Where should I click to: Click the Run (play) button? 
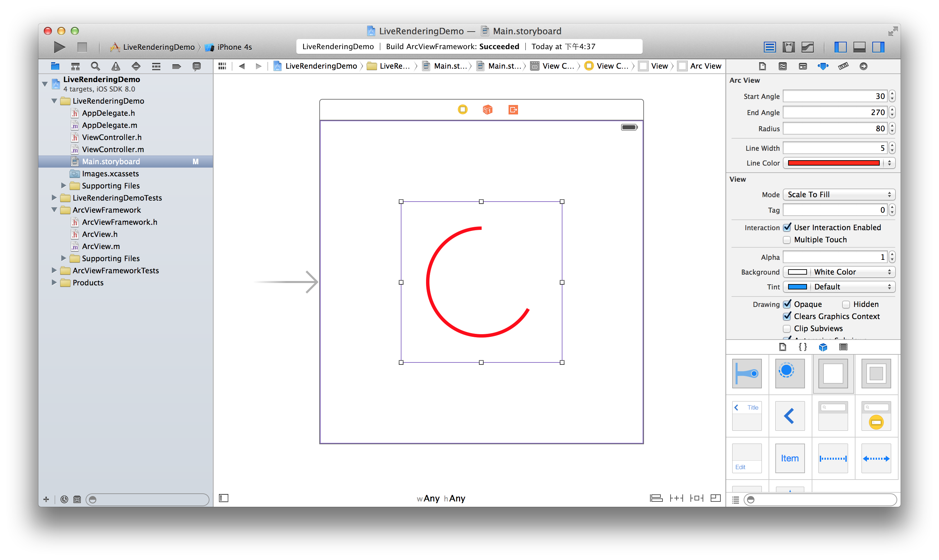coord(59,47)
